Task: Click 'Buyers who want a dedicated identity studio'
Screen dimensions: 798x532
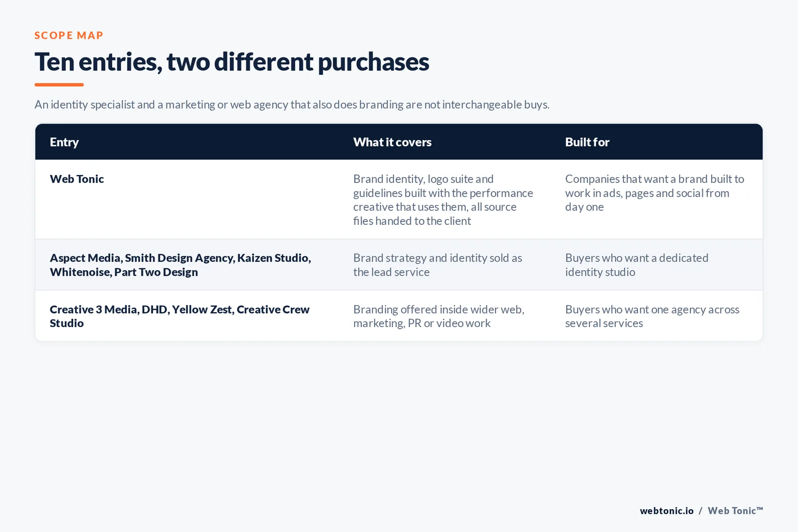Action: coord(636,265)
